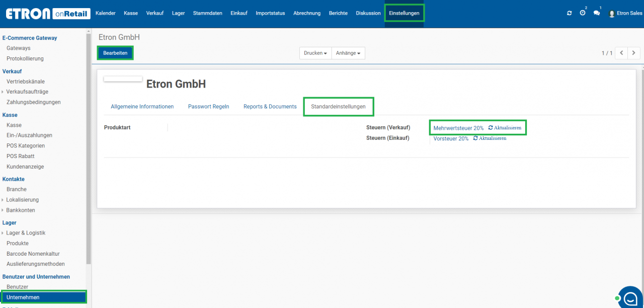The width and height of the screenshot is (644, 308).
Task: Open the conversations chat bubble icon
Action: pos(597,13)
